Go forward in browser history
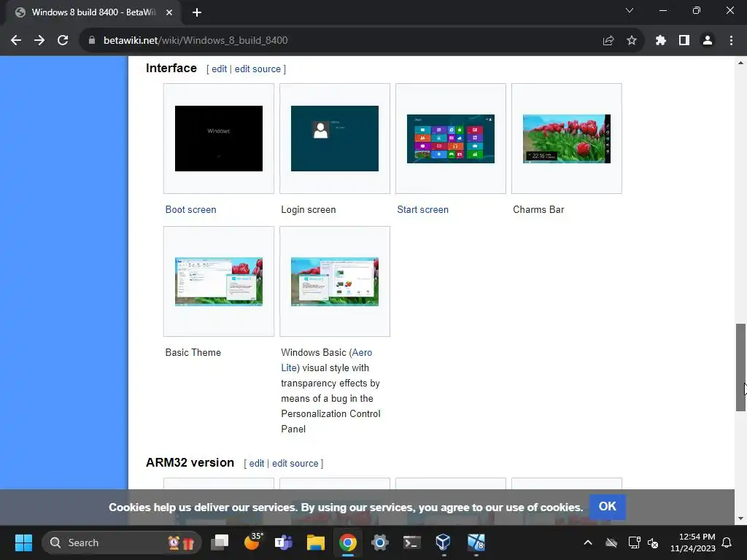Image resolution: width=747 pixels, height=560 pixels. pos(39,41)
